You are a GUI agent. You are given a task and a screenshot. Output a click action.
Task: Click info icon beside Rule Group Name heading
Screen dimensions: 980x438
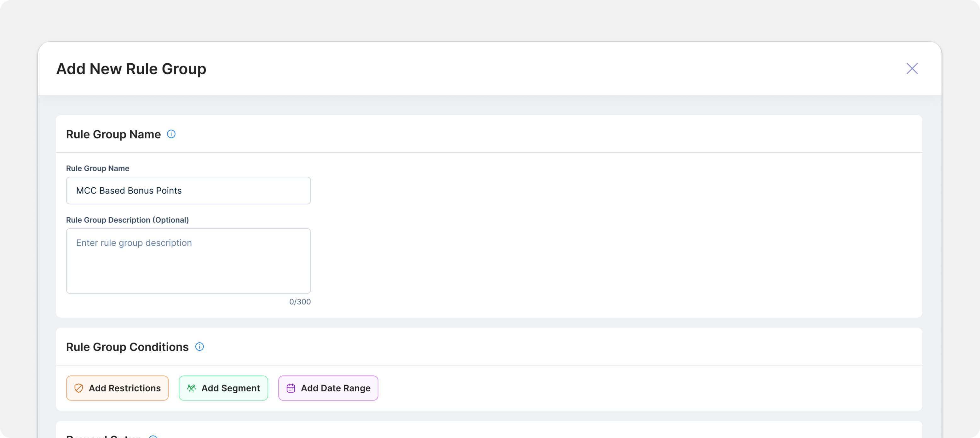[x=171, y=134]
